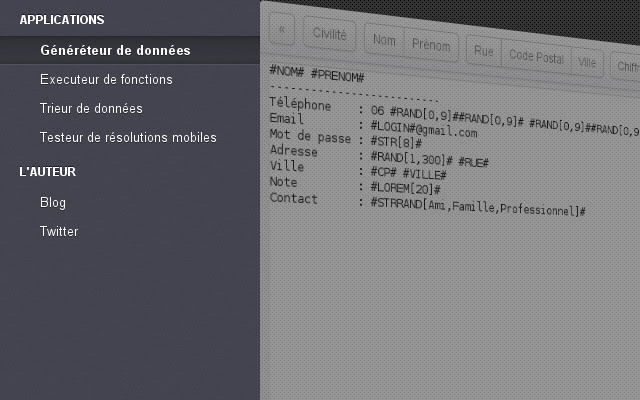Image resolution: width=640 pixels, height=400 pixels.
Task: Click #CP# #VILLE# pattern
Action: click(x=408, y=173)
